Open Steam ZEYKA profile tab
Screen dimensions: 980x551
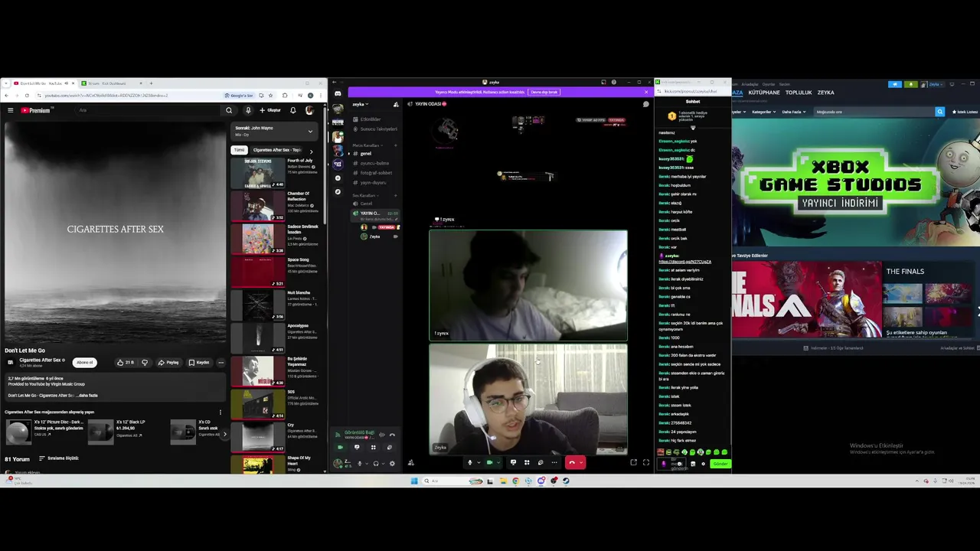(825, 93)
